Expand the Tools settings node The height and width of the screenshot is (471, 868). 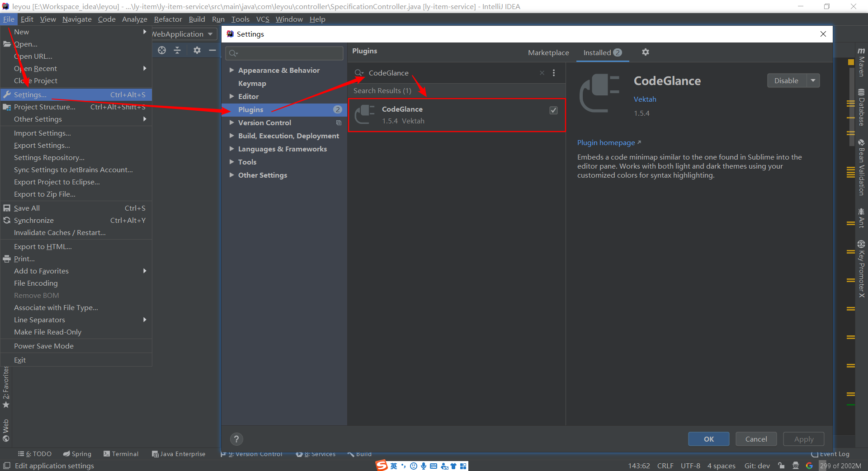pyautogui.click(x=231, y=162)
